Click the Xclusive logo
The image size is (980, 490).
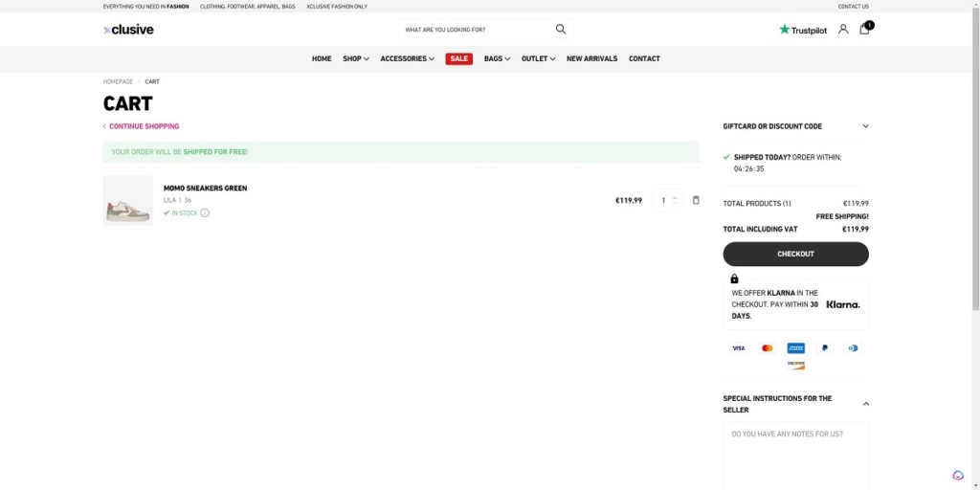pyautogui.click(x=128, y=30)
